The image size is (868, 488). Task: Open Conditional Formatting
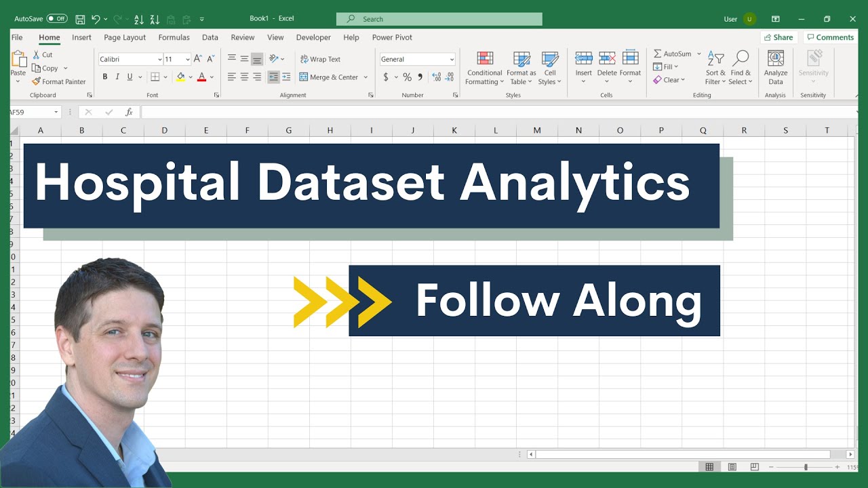[x=484, y=68]
